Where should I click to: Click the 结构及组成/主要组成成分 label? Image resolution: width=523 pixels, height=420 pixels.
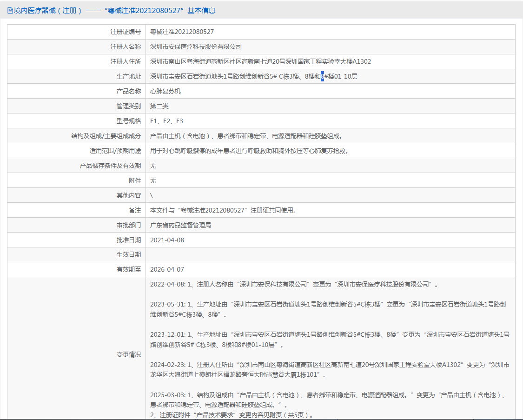pyautogui.click(x=106, y=136)
